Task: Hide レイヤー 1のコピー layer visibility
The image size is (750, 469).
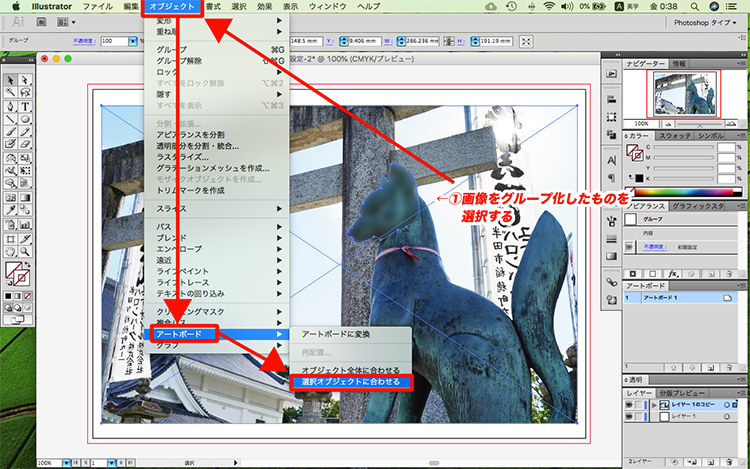Action: click(631, 406)
